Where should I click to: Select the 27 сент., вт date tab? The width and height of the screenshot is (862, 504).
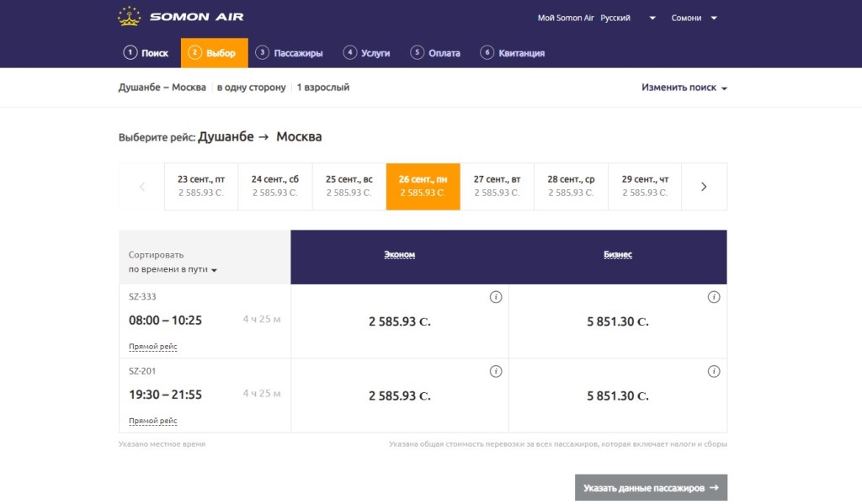497,186
